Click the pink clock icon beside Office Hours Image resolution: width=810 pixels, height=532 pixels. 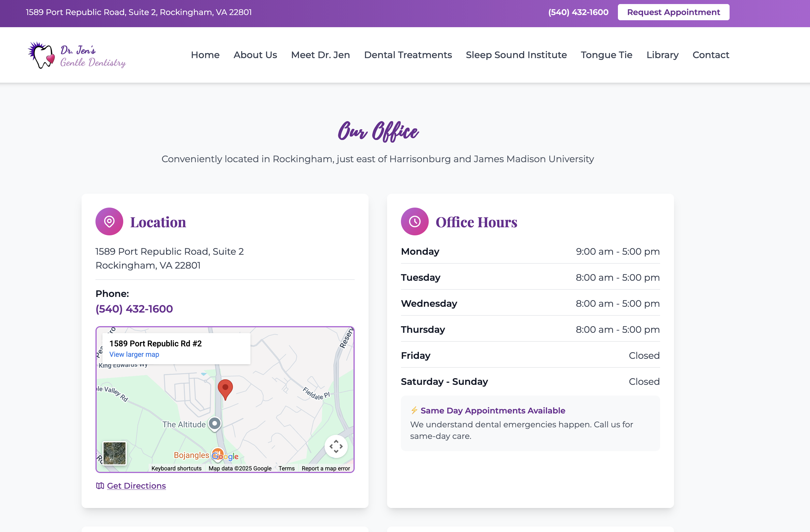[415, 221]
